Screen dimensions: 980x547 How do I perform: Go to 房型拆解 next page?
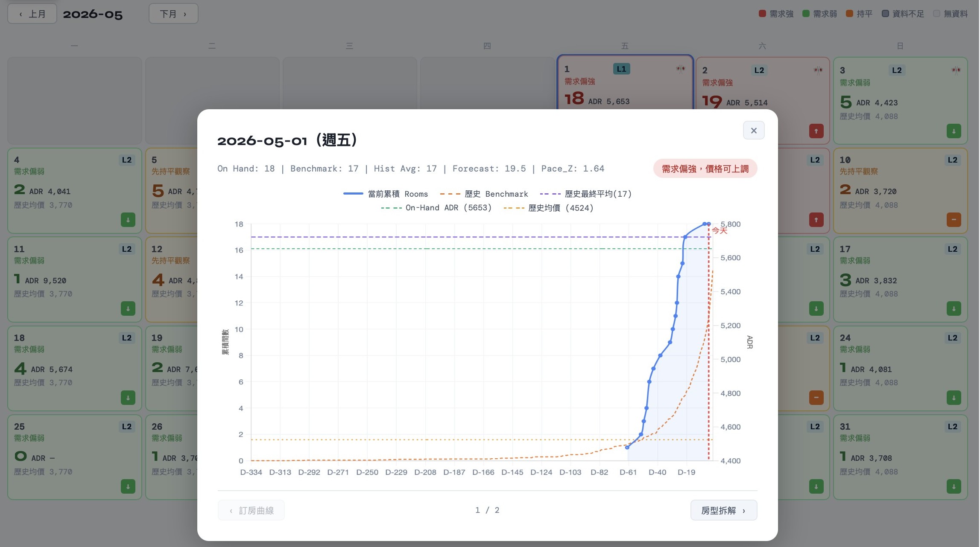pyautogui.click(x=723, y=510)
